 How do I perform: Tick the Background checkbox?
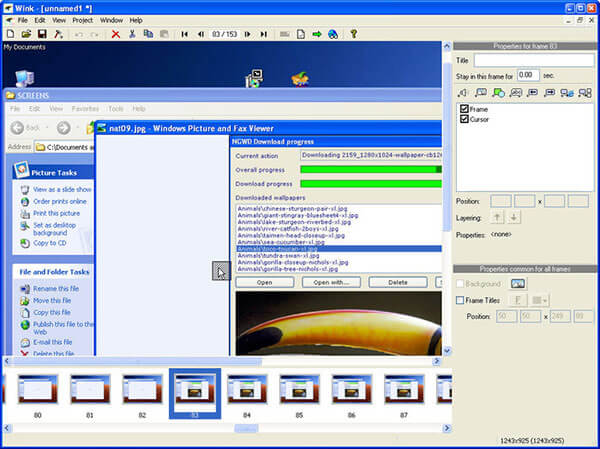tap(460, 284)
